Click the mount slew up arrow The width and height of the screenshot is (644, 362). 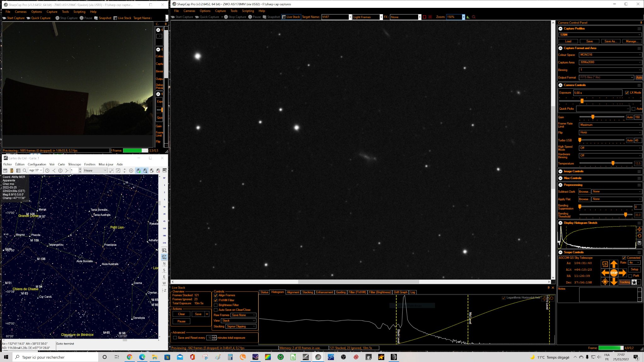613,264
